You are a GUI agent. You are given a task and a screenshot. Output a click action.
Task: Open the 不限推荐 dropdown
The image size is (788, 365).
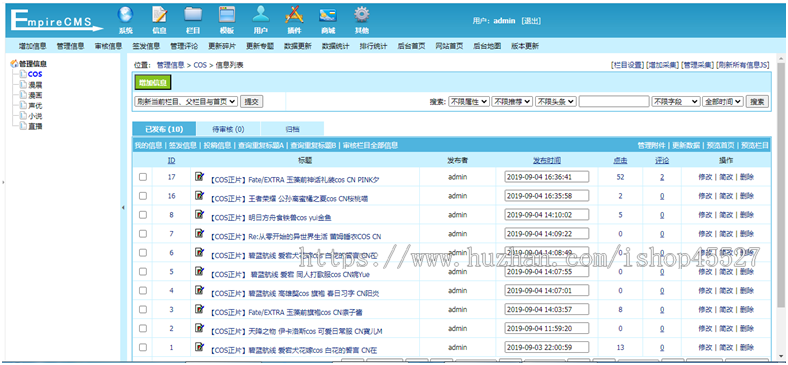coord(512,102)
